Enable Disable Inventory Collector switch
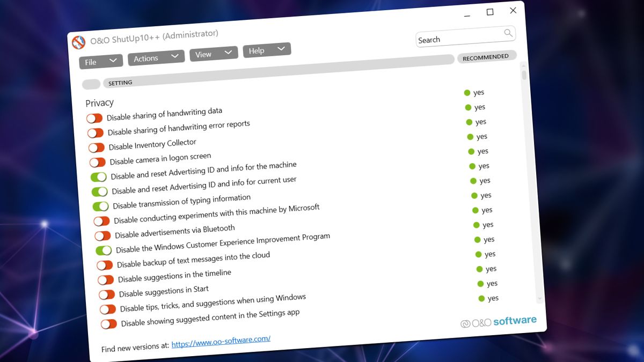644x362 pixels. pyautogui.click(x=97, y=147)
